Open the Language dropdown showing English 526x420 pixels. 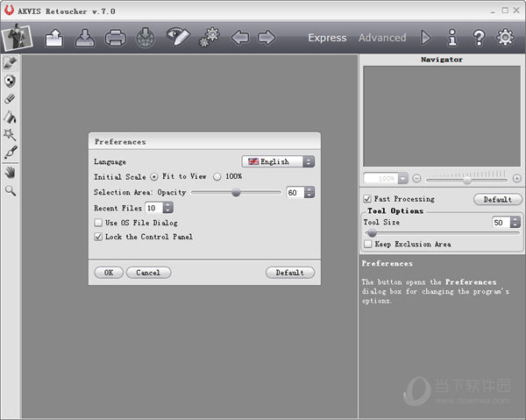(278, 161)
